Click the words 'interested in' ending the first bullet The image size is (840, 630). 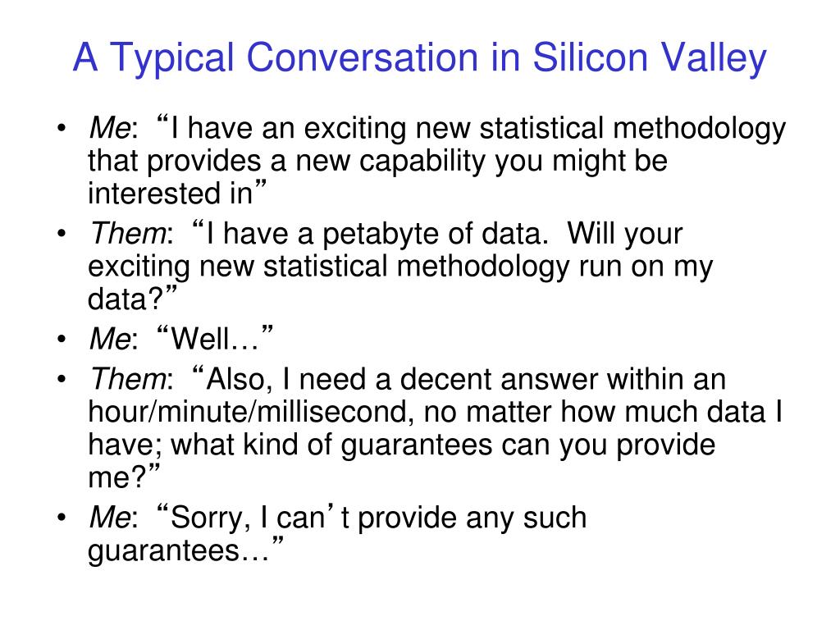tap(171, 194)
